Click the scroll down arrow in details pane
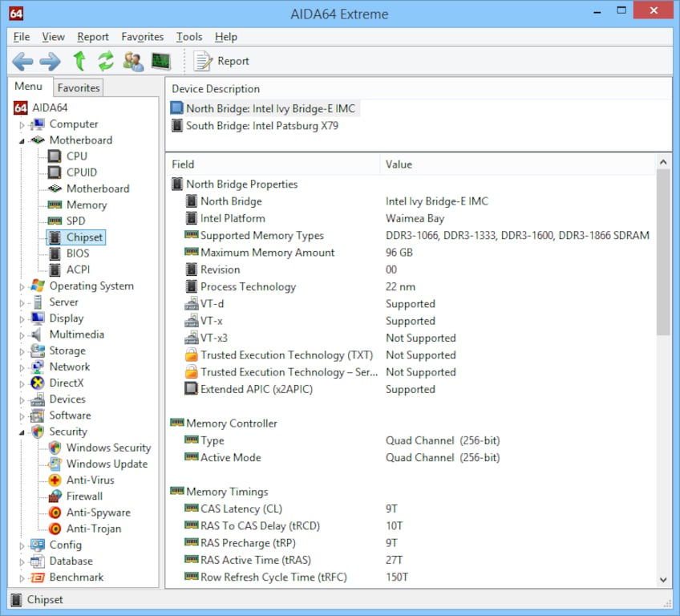 (x=663, y=579)
